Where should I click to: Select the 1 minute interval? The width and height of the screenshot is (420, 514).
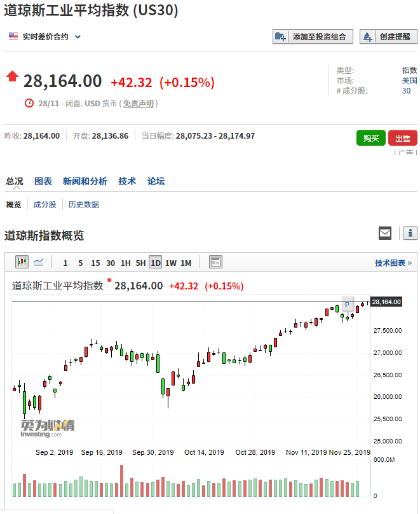coord(65,263)
